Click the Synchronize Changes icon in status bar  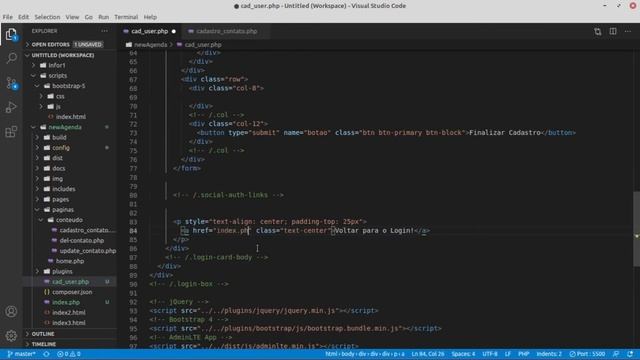47,354
